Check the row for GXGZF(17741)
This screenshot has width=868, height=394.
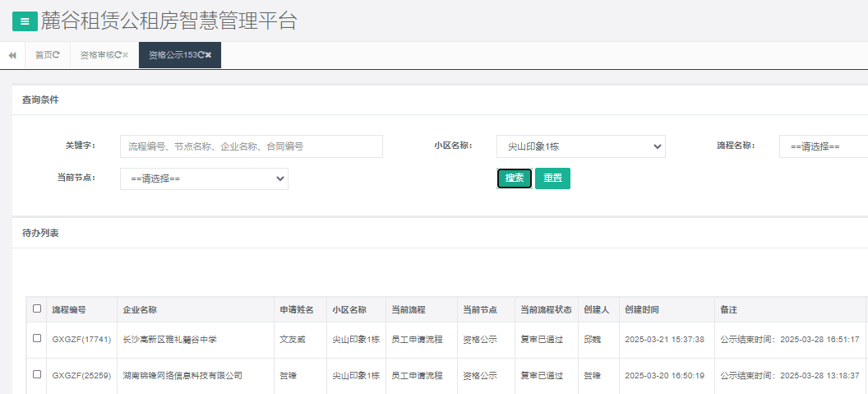(x=37, y=339)
